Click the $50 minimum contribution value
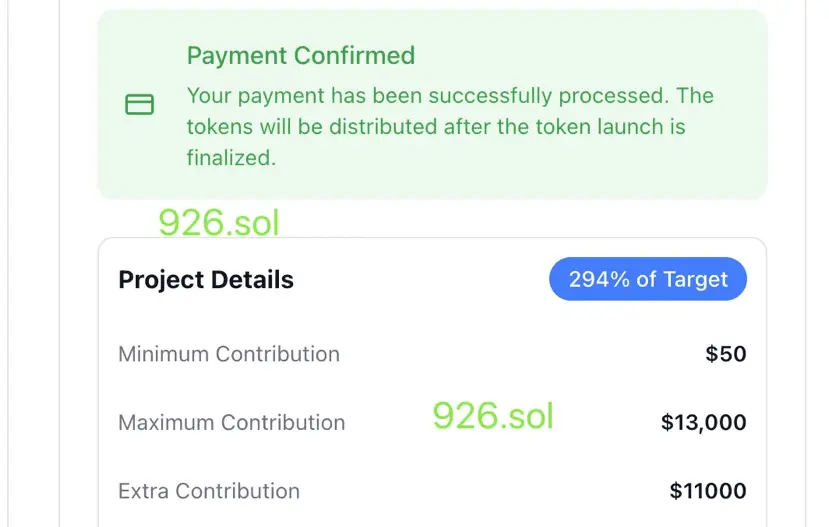The width and height of the screenshot is (829, 527). pyautogui.click(x=726, y=354)
